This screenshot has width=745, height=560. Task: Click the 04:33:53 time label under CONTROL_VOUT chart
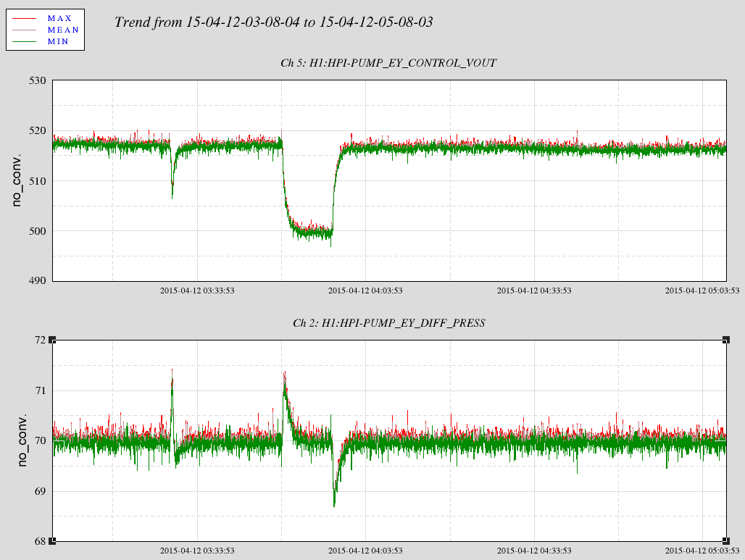[x=534, y=291]
